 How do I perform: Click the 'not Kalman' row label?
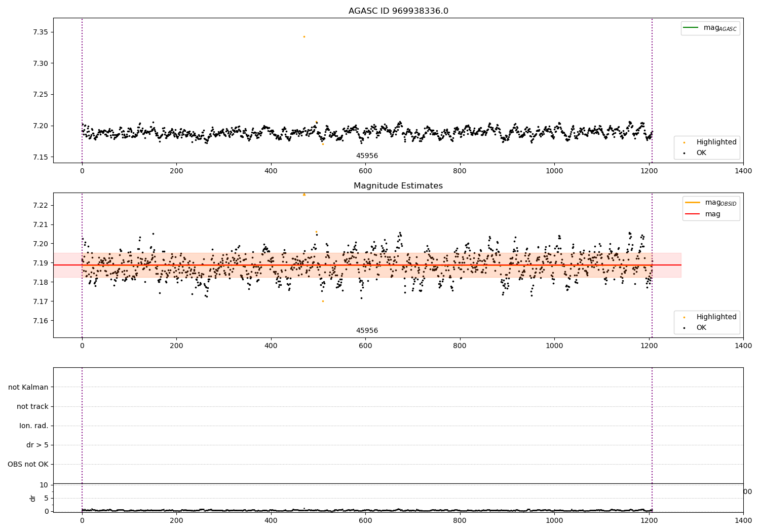tap(28, 388)
